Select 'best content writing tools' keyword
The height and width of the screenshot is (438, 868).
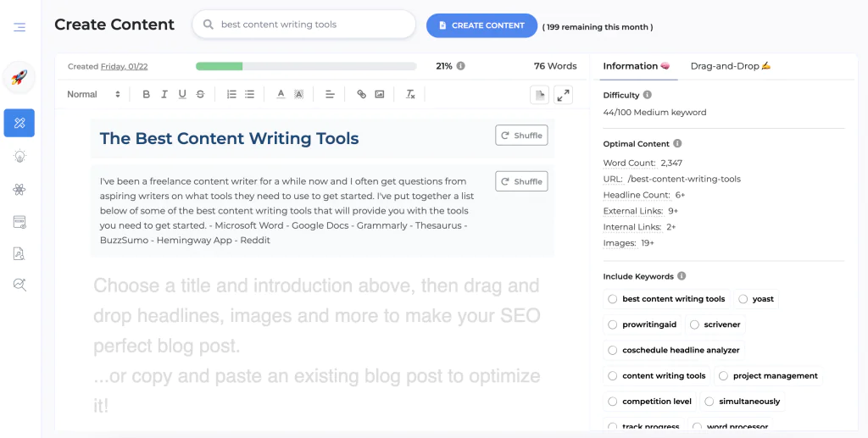click(666, 298)
